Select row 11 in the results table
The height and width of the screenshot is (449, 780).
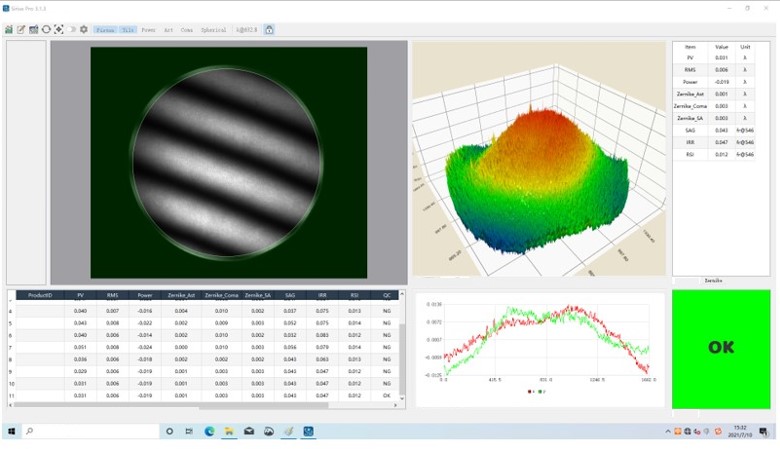200,396
